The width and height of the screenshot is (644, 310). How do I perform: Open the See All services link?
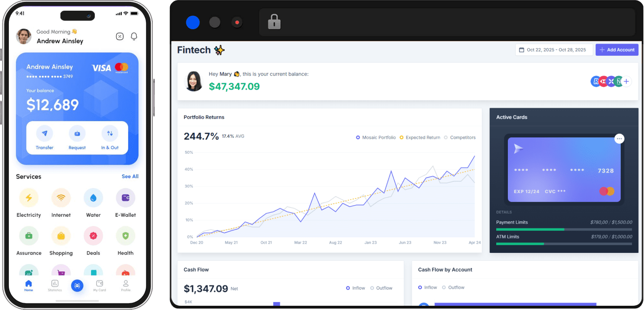pos(130,176)
